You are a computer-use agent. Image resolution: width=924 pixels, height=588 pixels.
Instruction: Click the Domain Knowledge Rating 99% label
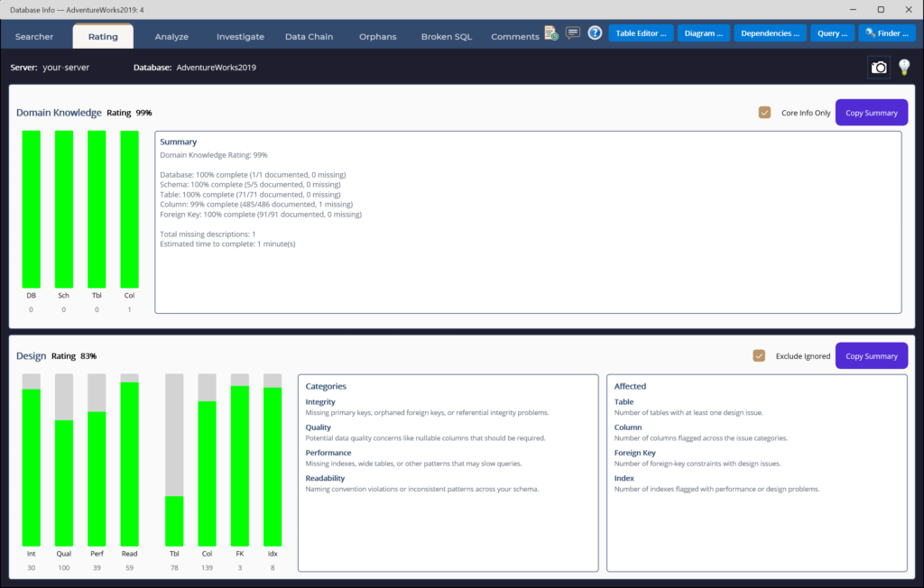click(129, 113)
